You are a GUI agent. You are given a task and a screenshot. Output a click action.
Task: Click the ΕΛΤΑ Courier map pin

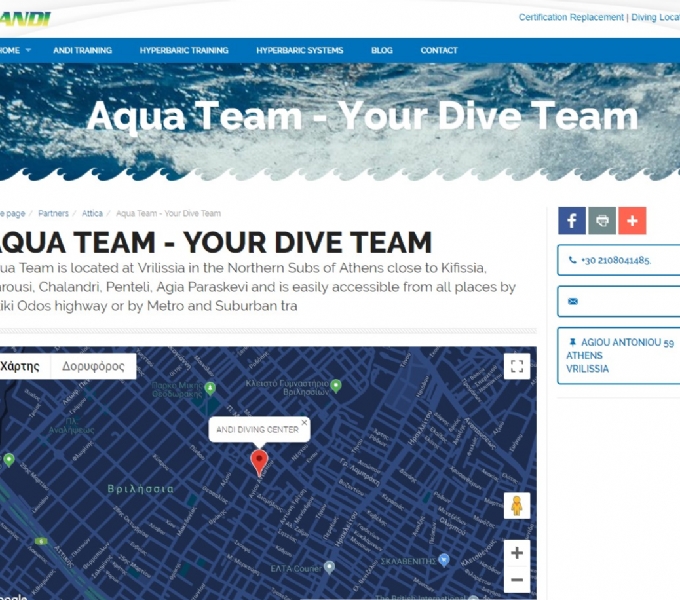(330, 567)
